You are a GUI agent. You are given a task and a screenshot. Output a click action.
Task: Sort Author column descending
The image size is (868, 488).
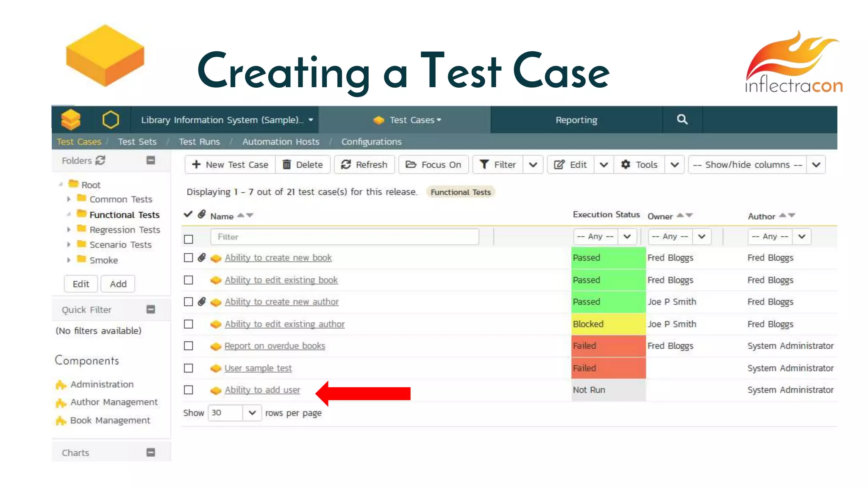[x=791, y=216]
